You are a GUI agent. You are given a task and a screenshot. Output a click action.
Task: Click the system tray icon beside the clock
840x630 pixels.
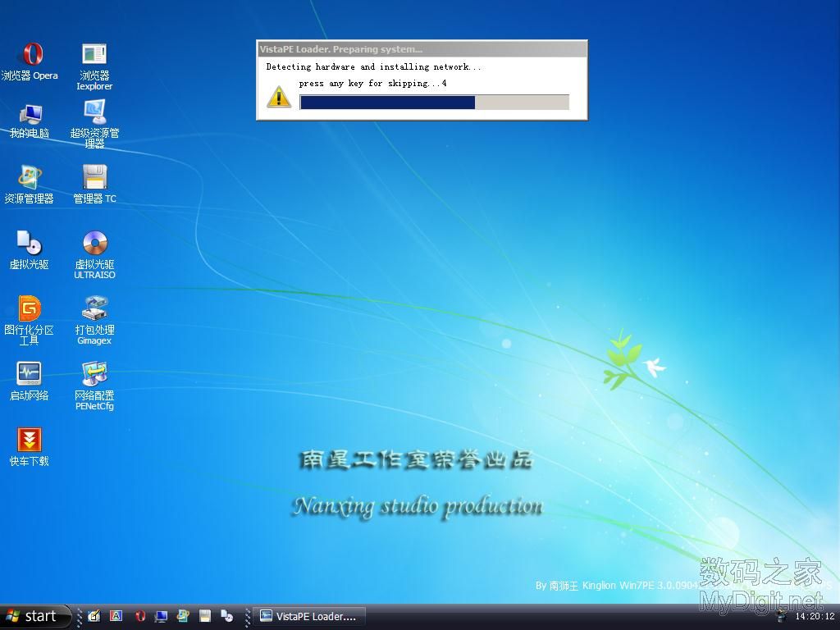pyautogui.click(x=782, y=617)
